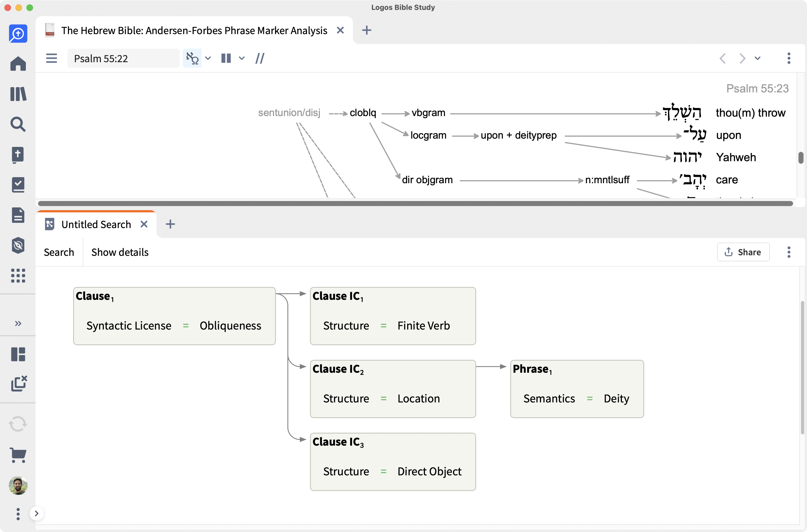
Task: Navigate back with the left arrow
Action: pos(723,58)
